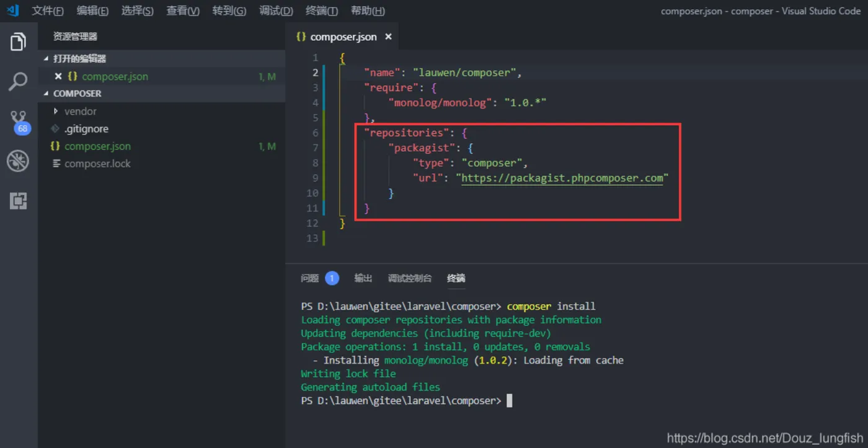Click the "packagist" key in editor

point(422,148)
